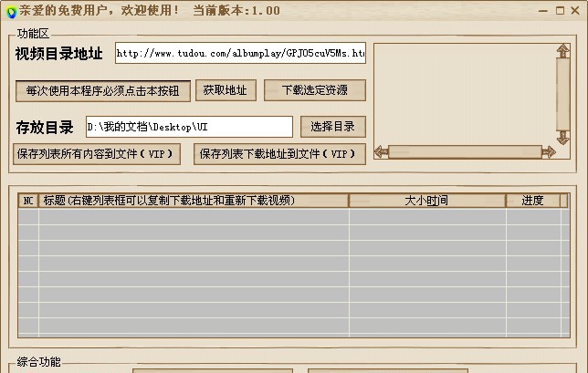
Task: Click the vertical scrollbar thumb in preview panel
Action: pos(562,94)
